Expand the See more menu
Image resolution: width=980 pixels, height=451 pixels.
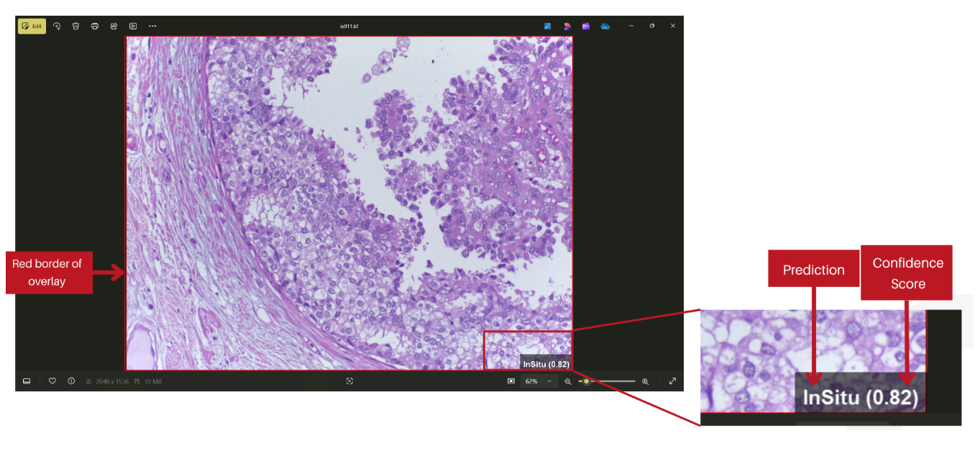[152, 26]
